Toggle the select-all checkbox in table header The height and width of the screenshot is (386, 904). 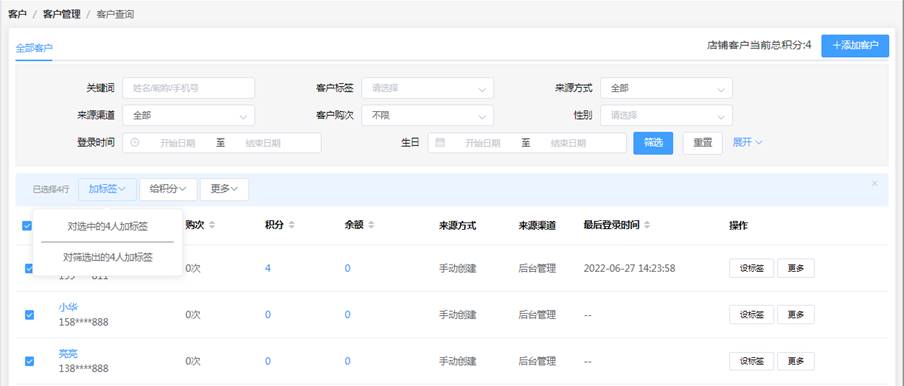coord(27,226)
